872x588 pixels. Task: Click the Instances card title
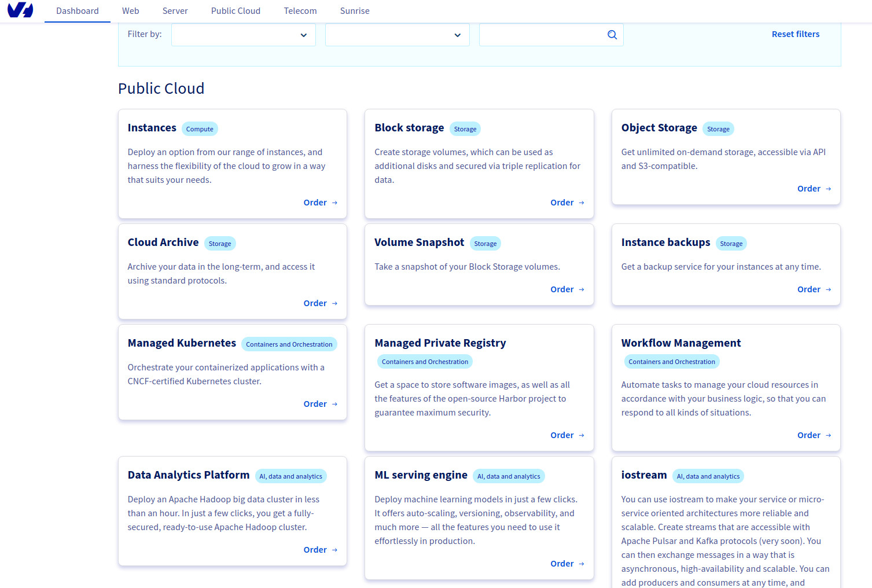152,128
